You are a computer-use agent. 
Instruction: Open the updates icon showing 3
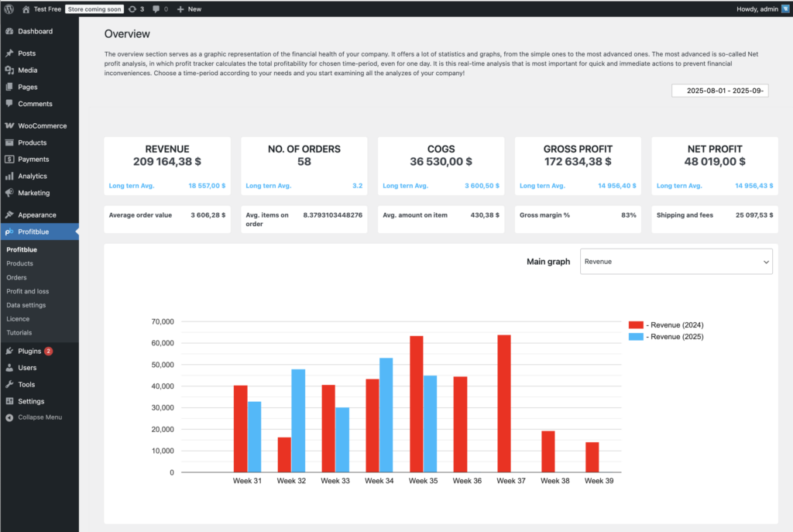pyautogui.click(x=132, y=9)
